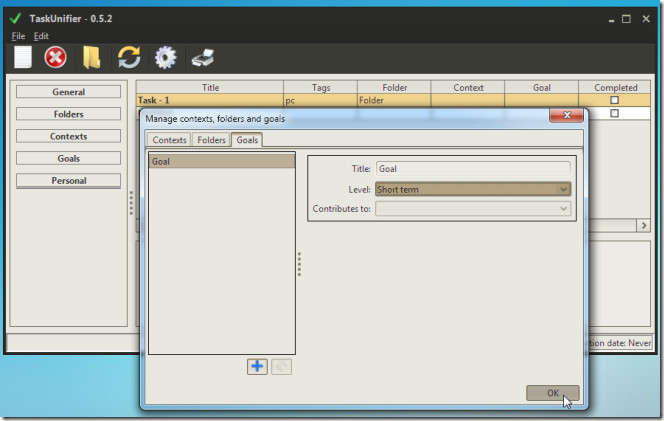Close the Manage contexts dialog
This screenshot has width=664, height=421.
tap(566, 115)
